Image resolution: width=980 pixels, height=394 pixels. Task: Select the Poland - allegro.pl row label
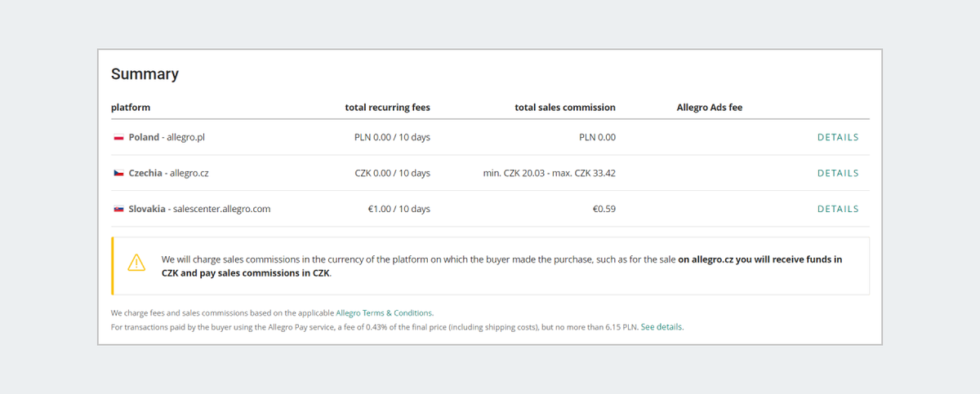click(167, 138)
